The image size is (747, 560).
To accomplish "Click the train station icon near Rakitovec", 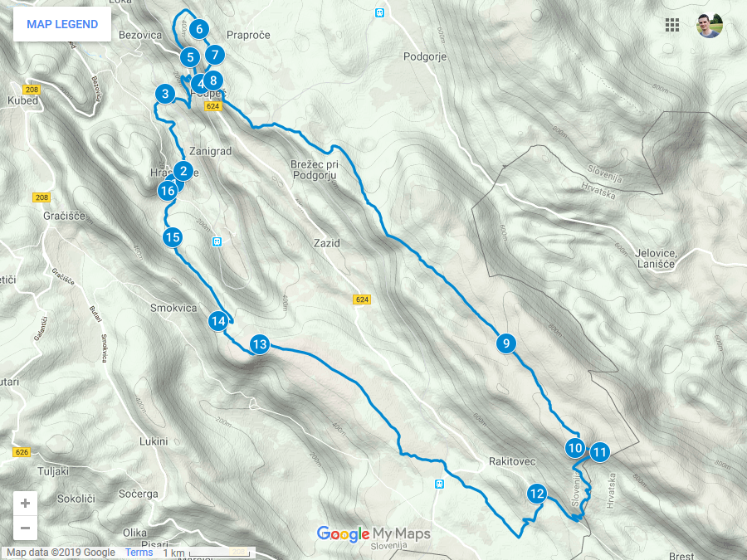I will point(440,485).
